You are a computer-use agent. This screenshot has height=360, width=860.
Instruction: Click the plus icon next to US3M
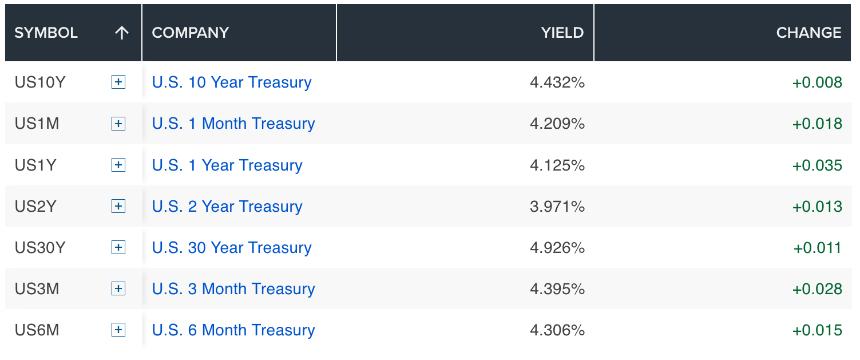click(118, 289)
